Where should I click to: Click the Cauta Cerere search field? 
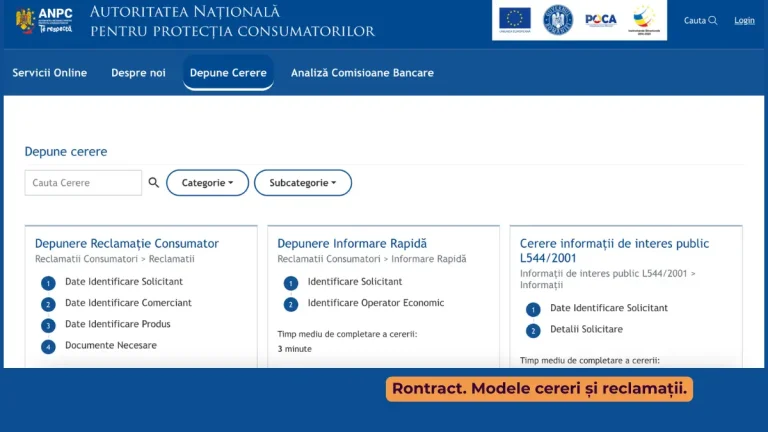pyautogui.click(x=83, y=183)
